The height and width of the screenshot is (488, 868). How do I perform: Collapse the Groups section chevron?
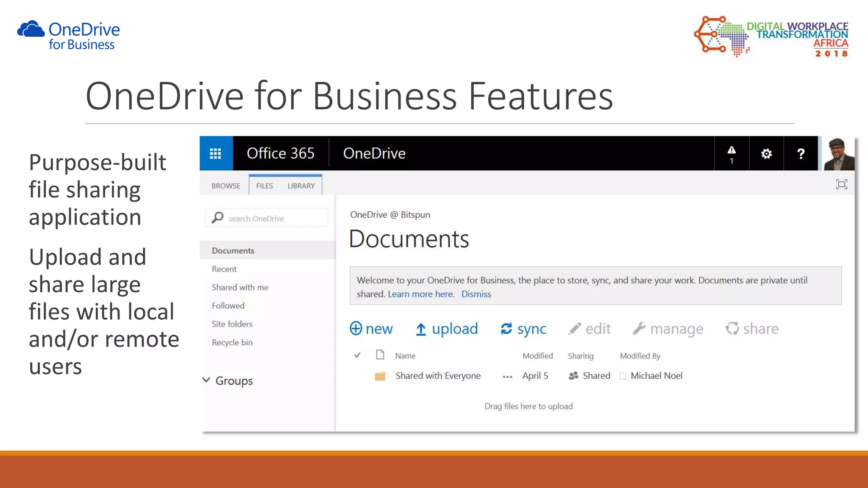pyautogui.click(x=206, y=380)
